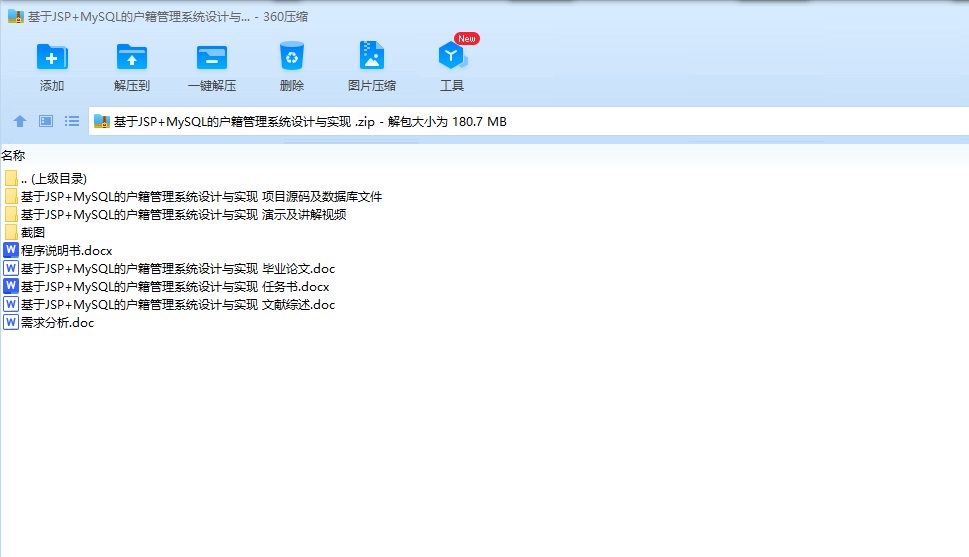The width and height of the screenshot is (969, 557).
Task: Click the 解压到 (Extract to) icon
Action: (132, 57)
